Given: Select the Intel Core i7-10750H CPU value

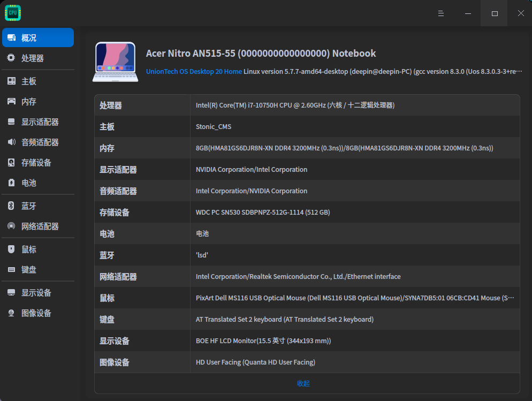Looking at the screenshot, I should point(295,105).
